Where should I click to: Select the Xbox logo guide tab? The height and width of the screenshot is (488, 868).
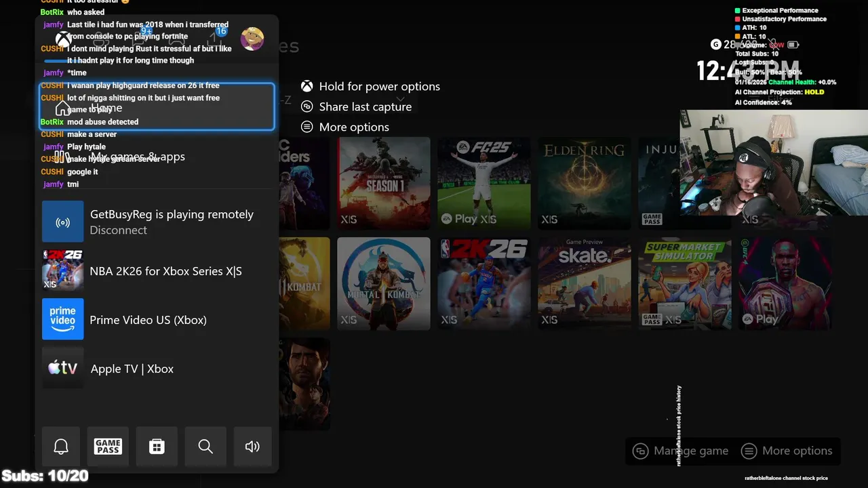click(x=64, y=39)
